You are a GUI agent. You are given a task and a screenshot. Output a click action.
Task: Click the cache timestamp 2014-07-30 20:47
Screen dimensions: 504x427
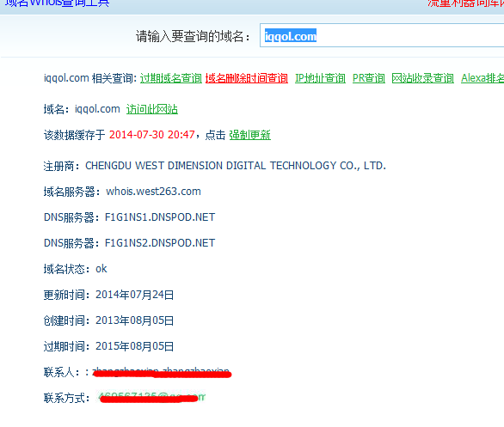(x=151, y=135)
